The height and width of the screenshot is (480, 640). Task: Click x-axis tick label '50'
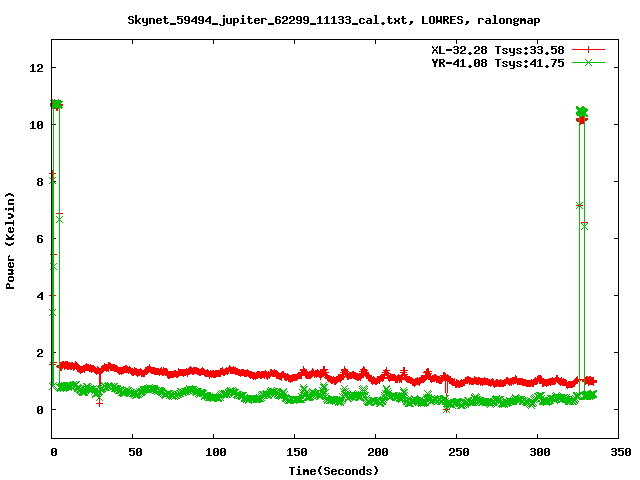[135, 452]
